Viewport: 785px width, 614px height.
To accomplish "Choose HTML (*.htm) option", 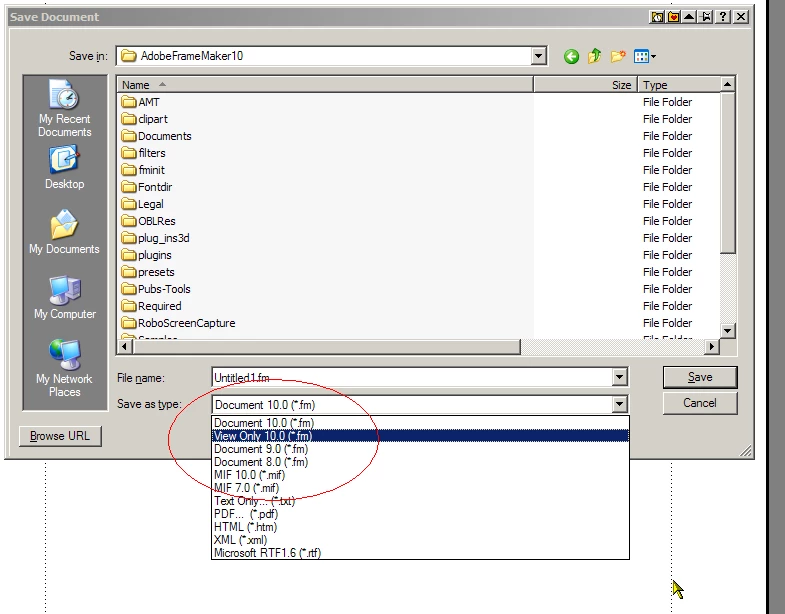I will (420, 527).
